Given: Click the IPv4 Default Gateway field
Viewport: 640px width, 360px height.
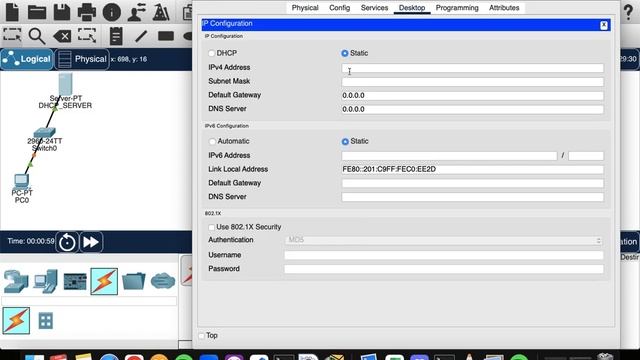Looking at the screenshot, I should [x=472, y=96].
